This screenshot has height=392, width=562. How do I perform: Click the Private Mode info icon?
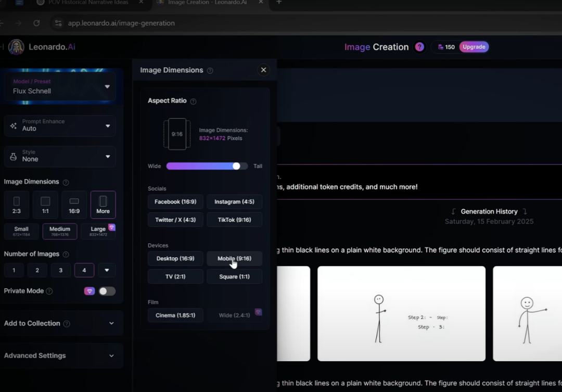pos(49,291)
